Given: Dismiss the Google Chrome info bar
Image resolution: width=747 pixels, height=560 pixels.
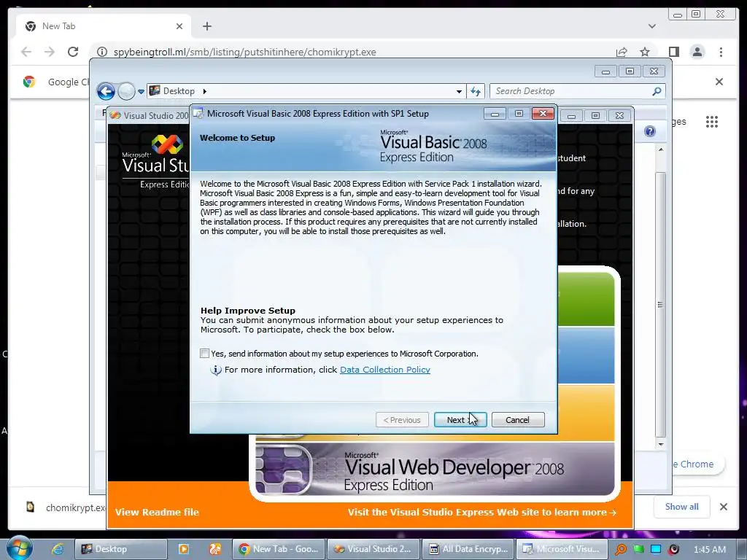Looking at the screenshot, I should [x=719, y=82].
